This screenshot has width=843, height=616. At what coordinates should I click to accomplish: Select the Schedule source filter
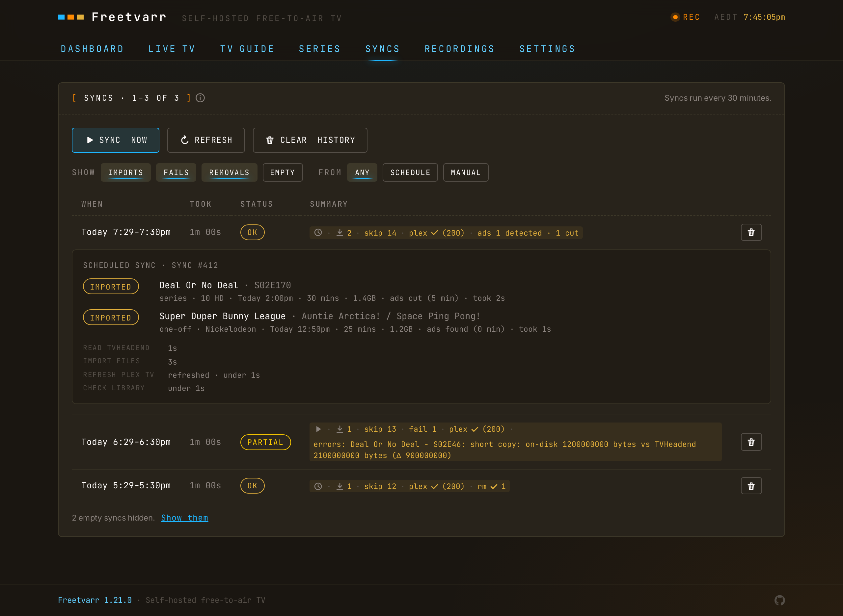coord(410,173)
